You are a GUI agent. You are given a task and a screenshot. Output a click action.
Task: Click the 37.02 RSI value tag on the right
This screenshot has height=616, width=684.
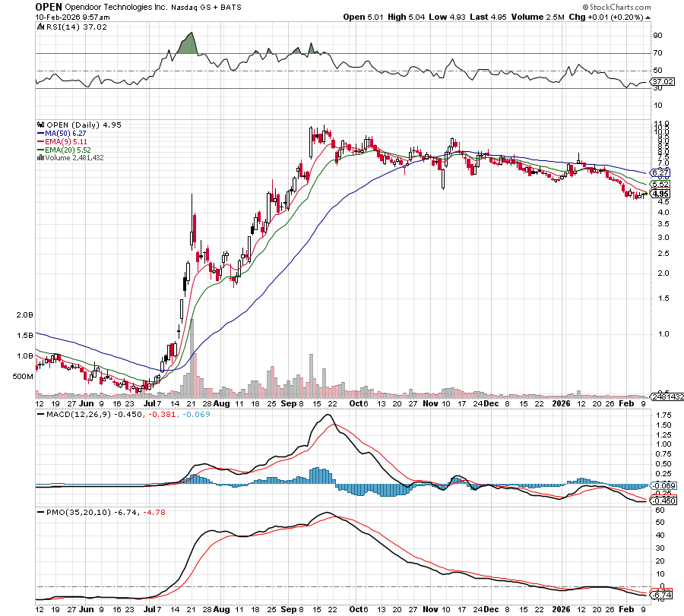[663, 81]
